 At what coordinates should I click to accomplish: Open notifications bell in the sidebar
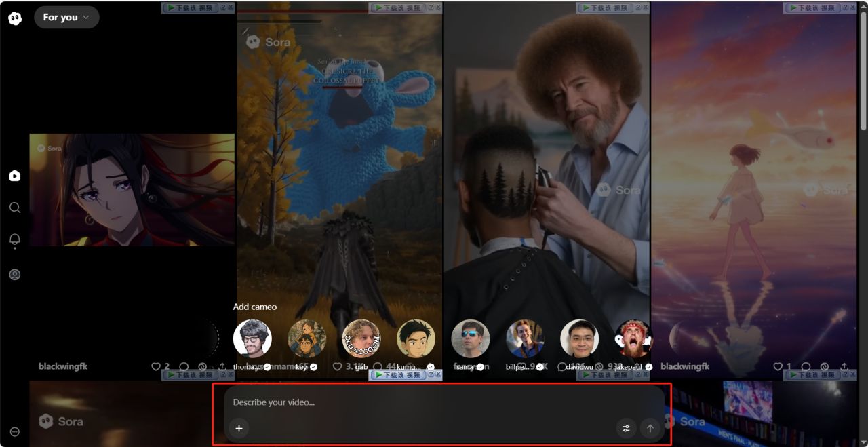[x=15, y=239]
